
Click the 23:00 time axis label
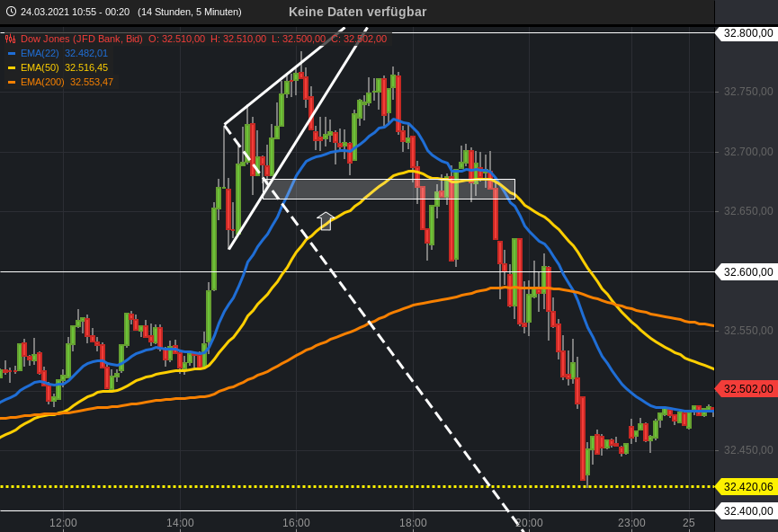coord(631,523)
